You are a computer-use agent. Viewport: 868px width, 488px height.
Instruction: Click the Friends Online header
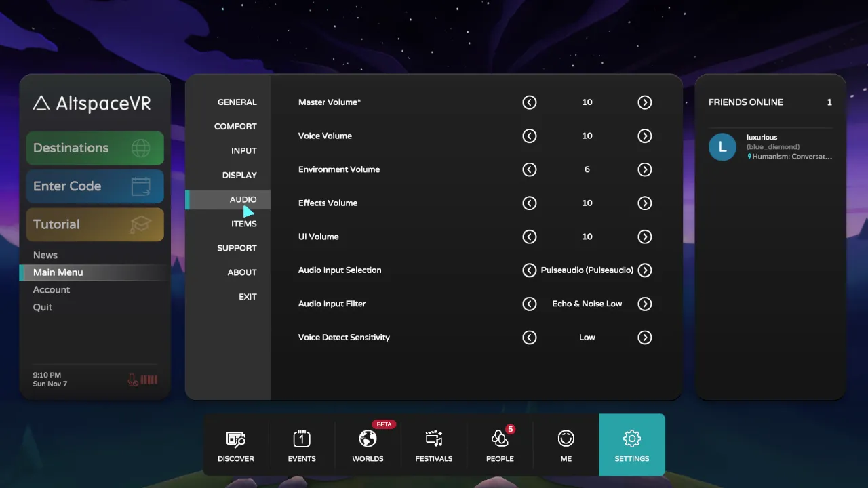(x=746, y=102)
